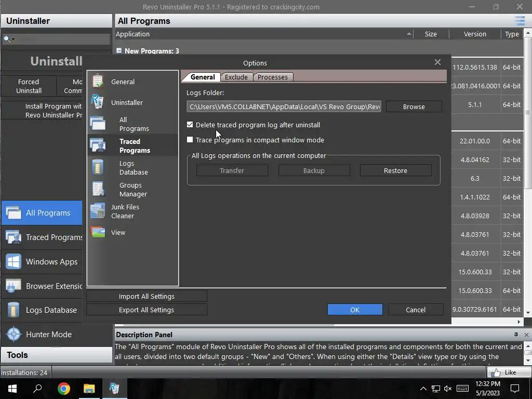
Task: Click Import All Settings
Action: pos(147,296)
